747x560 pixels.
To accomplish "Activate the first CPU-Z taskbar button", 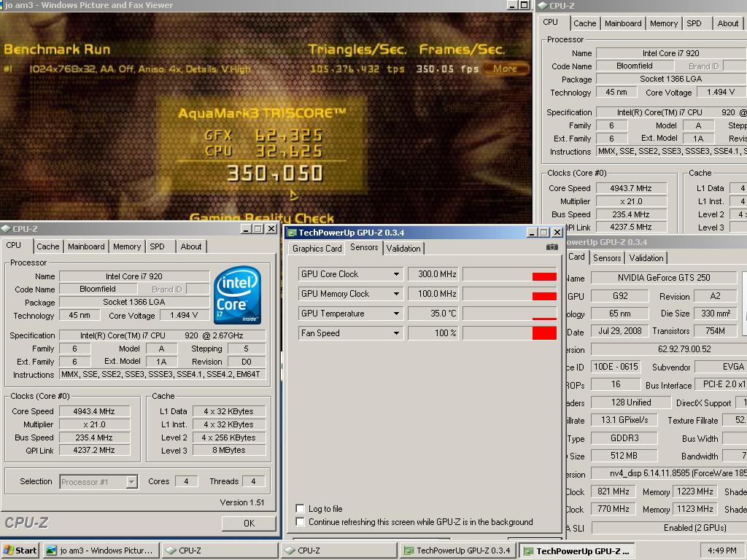I will pyautogui.click(x=220, y=551).
